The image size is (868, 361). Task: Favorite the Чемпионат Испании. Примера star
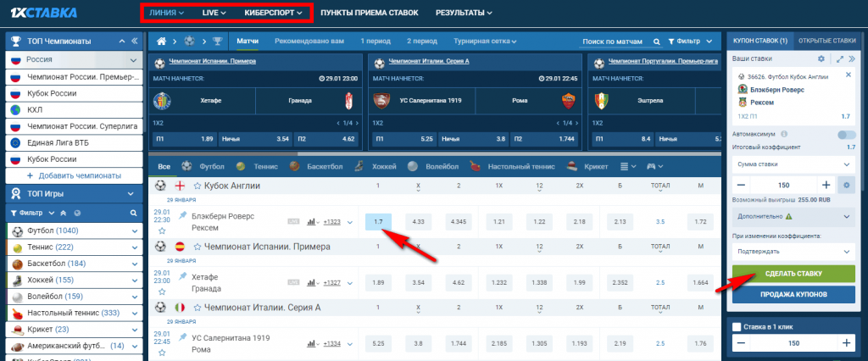coord(197,247)
